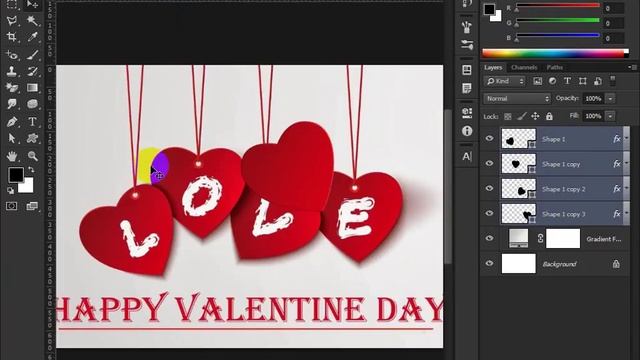Switch to the Paths tab
This screenshot has width=640, height=360.
pyautogui.click(x=554, y=67)
